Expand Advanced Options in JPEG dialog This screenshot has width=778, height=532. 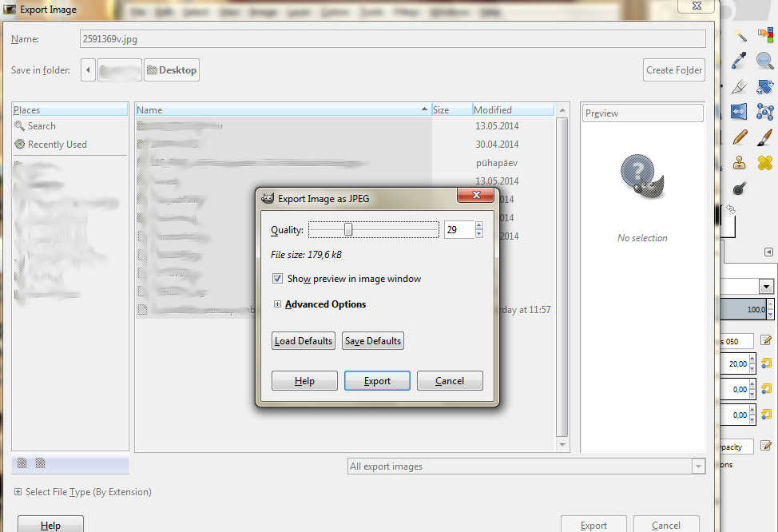point(277,304)
